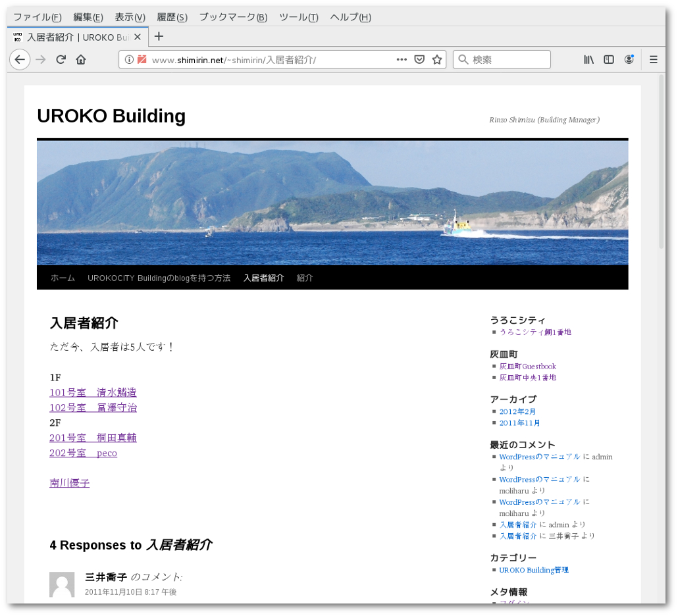Go to the browser Home page
This screenshot has height=616, width=678.
pyautogui.click(x=81, y=59)
